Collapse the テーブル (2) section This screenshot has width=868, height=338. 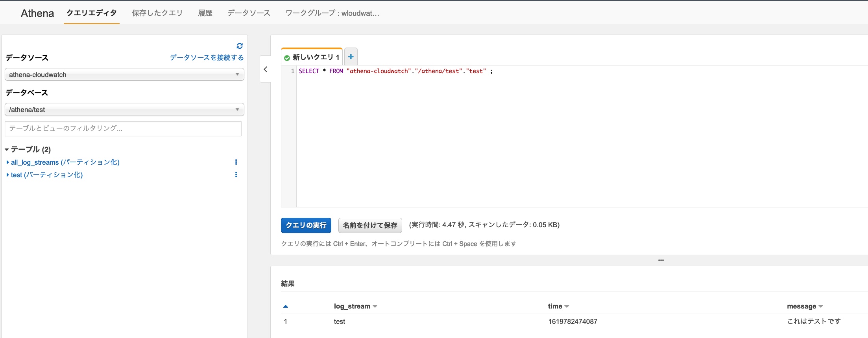7,149
